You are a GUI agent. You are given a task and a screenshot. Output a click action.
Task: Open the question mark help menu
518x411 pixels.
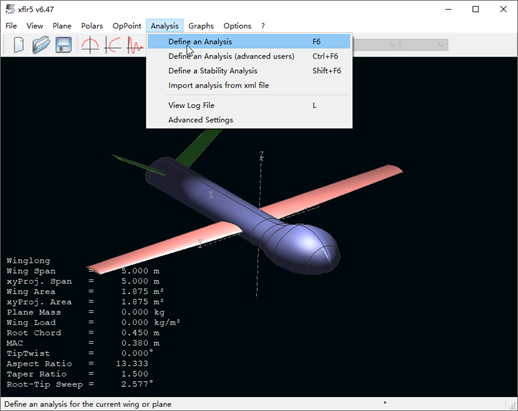point(263,26)
